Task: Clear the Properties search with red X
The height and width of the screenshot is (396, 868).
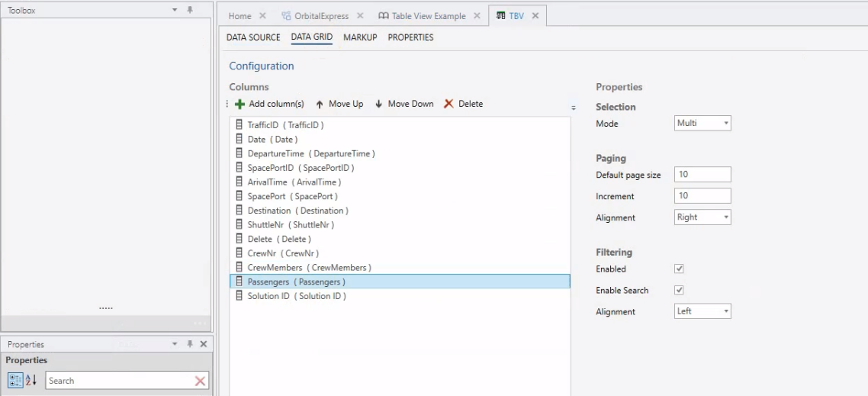Action: [200, 381]
